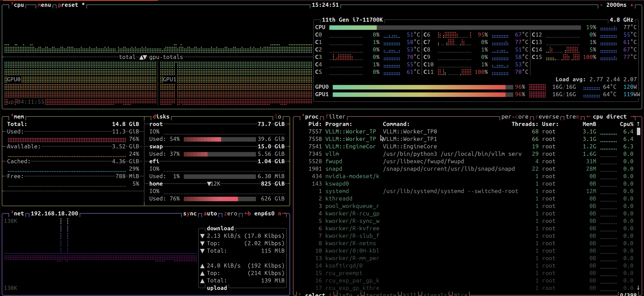Click the Cpu% column header
Viewport: 644px width, 296px height.
click(x=627, y=124)
